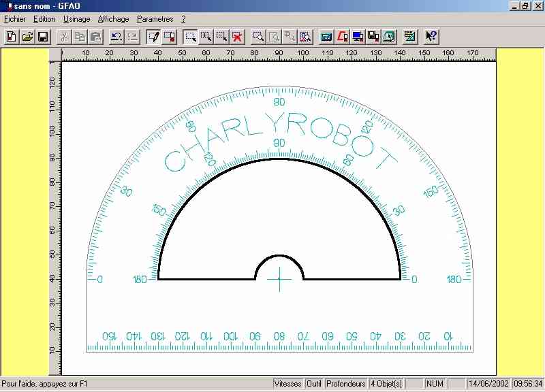Click the time 09:56:34 in status bar
Image resolution: width=545 pixels, height=392 pixels.
[528, 384]
